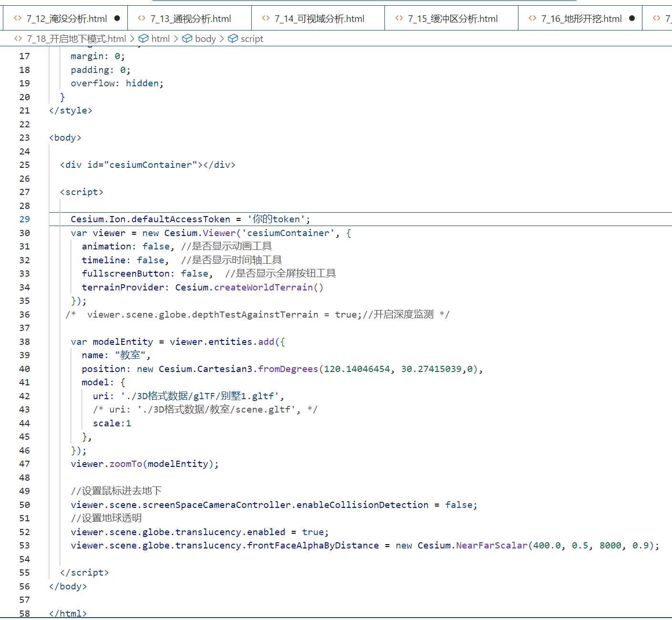This screenshot has width=672, height=620.
Task: Place cursor on 'animation: false' line
Action: (x=125, y=247)
